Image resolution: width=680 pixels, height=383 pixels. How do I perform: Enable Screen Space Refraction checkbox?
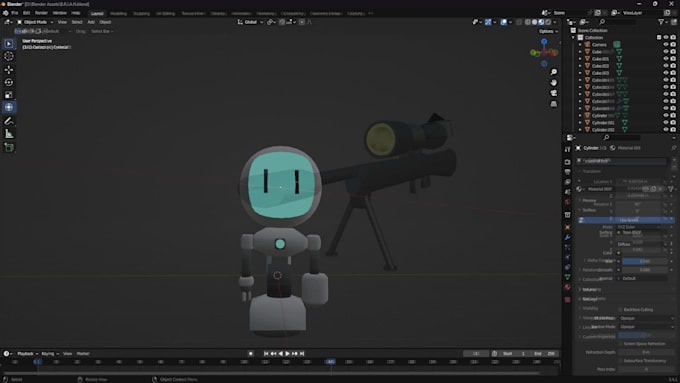click(621, 344)
